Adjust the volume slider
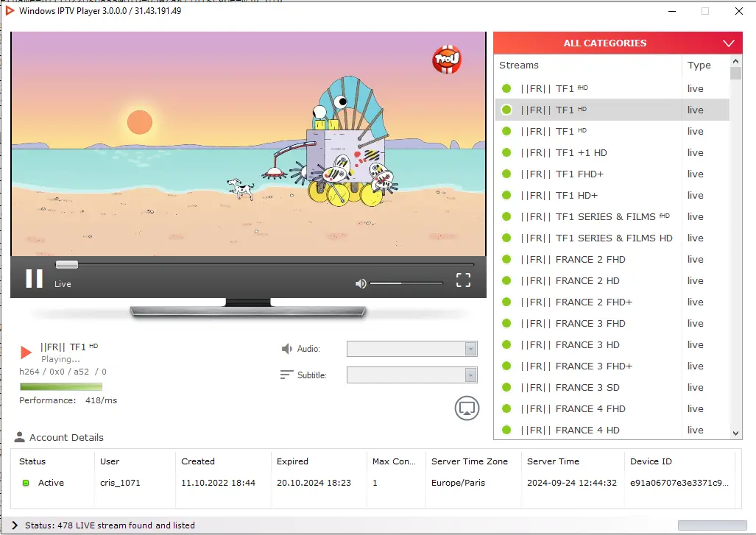 [406, 283]
